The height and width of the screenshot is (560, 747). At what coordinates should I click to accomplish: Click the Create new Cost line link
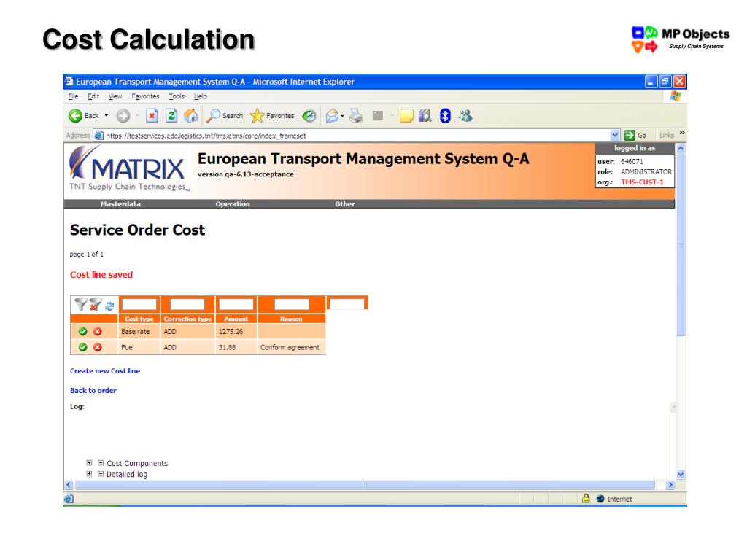coord(105,371)
